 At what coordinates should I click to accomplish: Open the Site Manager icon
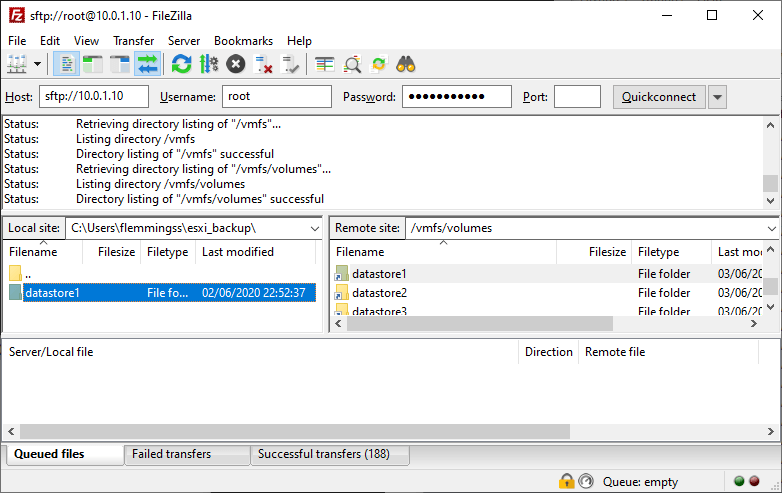tap(16, 64)
